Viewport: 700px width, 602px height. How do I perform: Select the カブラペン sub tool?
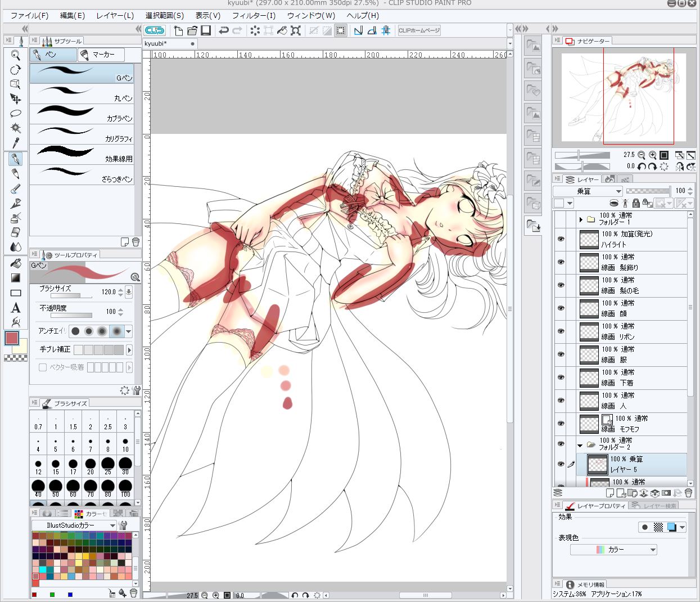[82, 113]
